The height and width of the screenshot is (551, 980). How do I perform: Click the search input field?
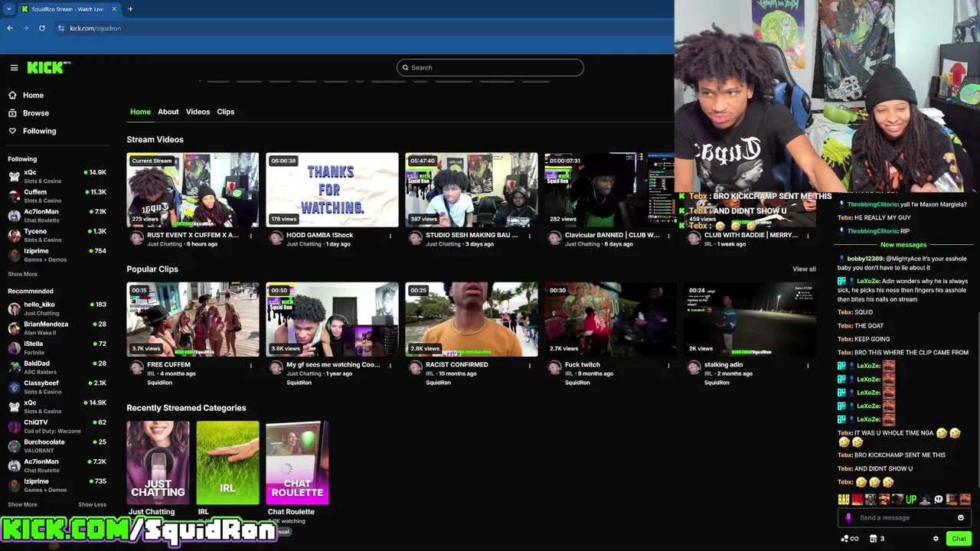[490, 67]
